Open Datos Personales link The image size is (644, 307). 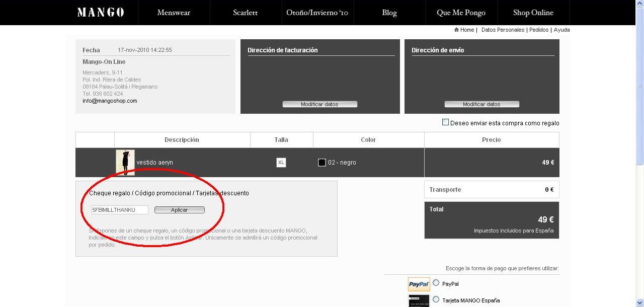[503, 30]
